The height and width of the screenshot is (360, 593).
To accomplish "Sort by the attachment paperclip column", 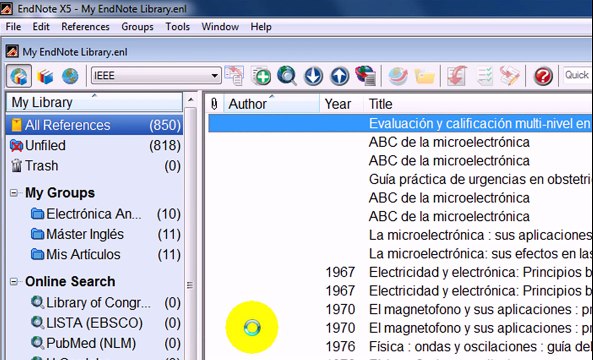I will tap(214, 104).
